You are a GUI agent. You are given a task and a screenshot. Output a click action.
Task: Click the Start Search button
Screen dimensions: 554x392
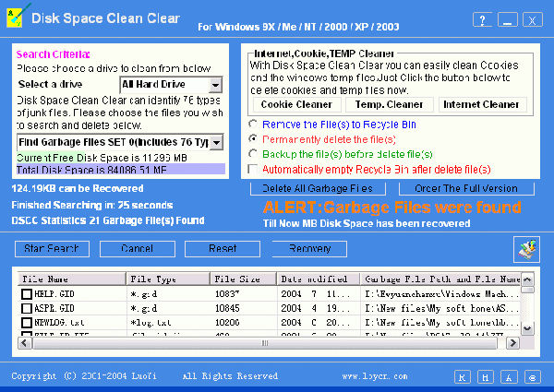52,249
